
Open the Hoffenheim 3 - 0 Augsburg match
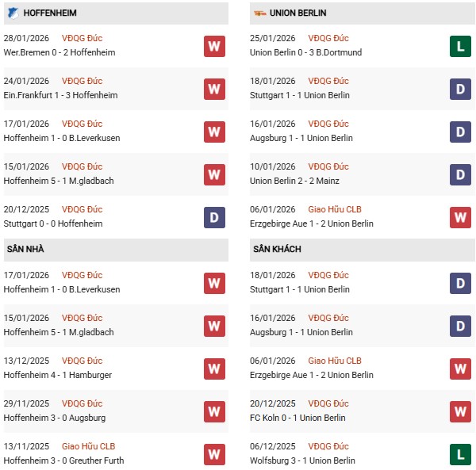coord(55,418)
